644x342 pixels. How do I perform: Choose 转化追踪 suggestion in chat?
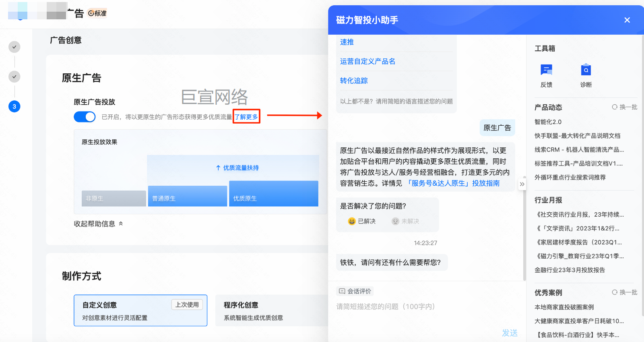354,81
